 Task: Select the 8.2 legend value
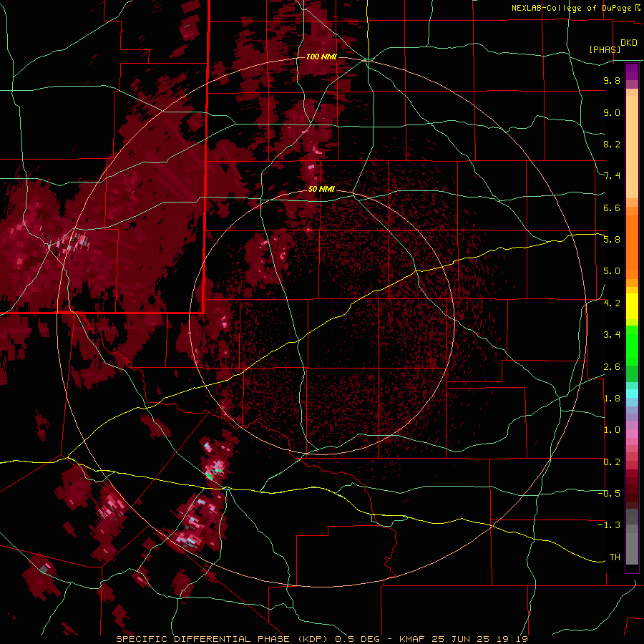(x=612, y=144)
